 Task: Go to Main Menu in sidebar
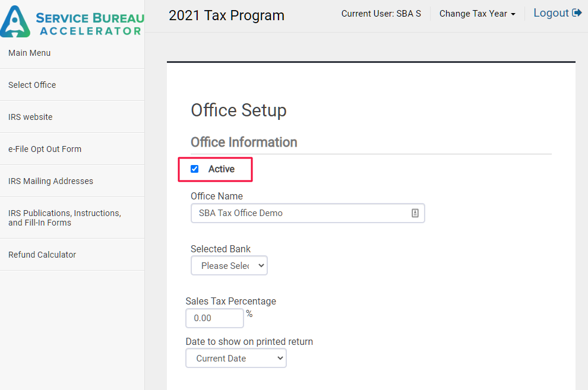30,53
